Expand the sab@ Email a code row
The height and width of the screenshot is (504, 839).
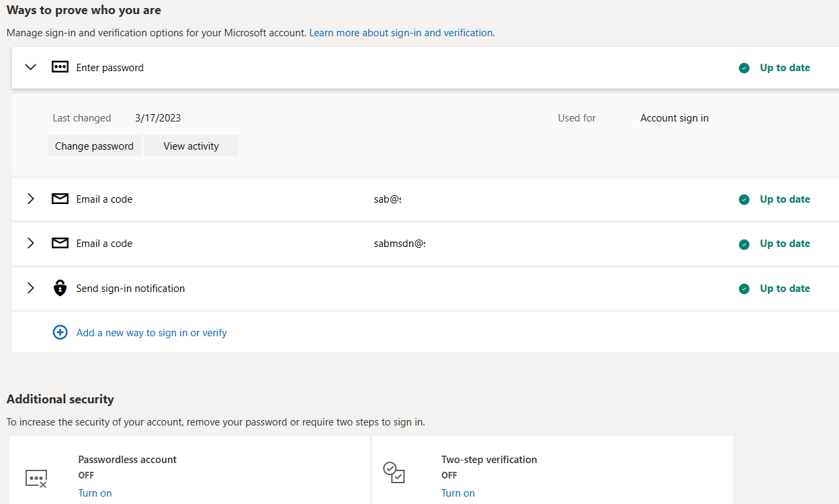coord(30,199)
